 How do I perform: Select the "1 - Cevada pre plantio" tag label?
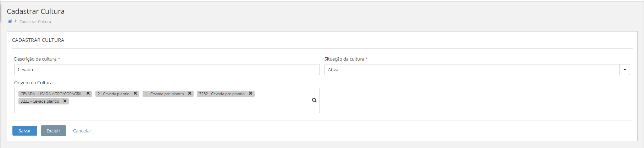click(164, 94)
